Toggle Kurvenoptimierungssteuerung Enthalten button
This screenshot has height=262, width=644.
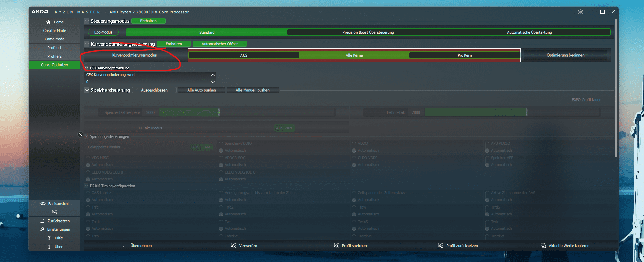[x=174, y=44]
